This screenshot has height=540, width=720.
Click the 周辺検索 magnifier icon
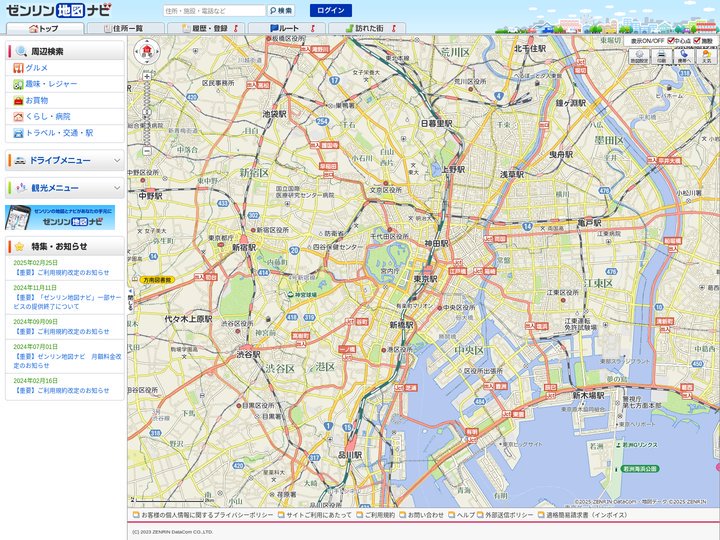pyautogui.click(x=21, y=51)
